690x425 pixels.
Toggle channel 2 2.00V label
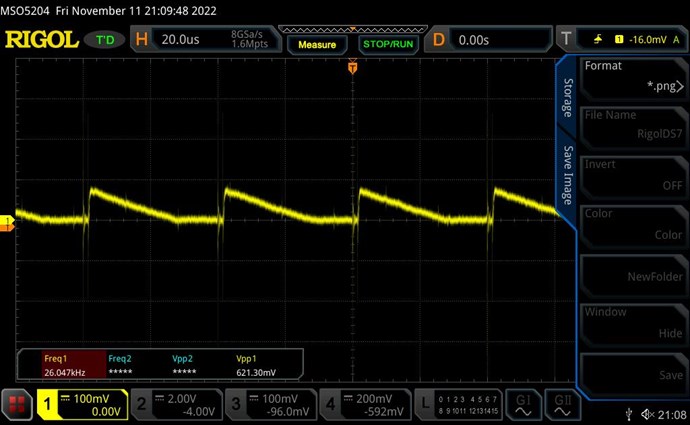coord(182,399)
